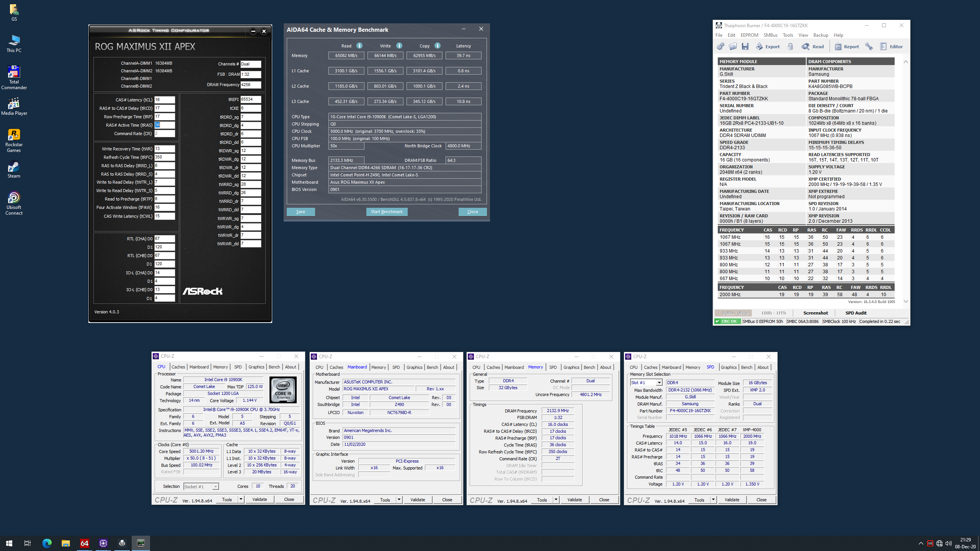Open Tools dropdown arrow in CPU-Z CPU window
The width and height of the screenshot is (980, 551).
241,499
